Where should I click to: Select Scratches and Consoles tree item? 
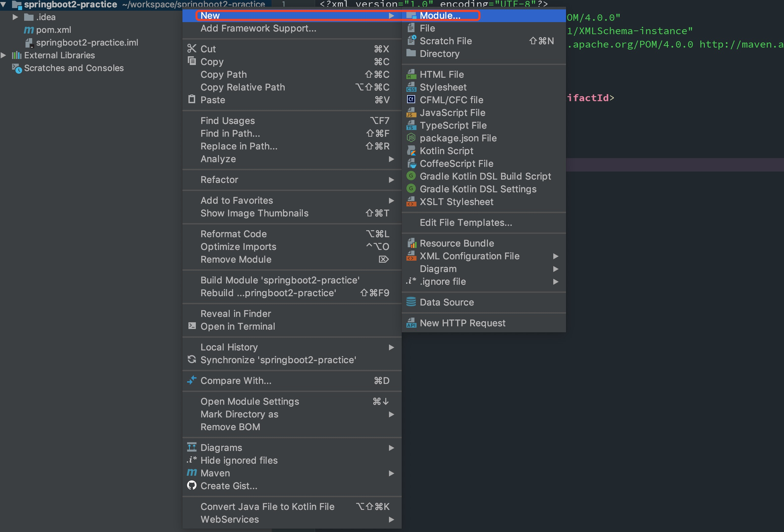click(73, 68)
